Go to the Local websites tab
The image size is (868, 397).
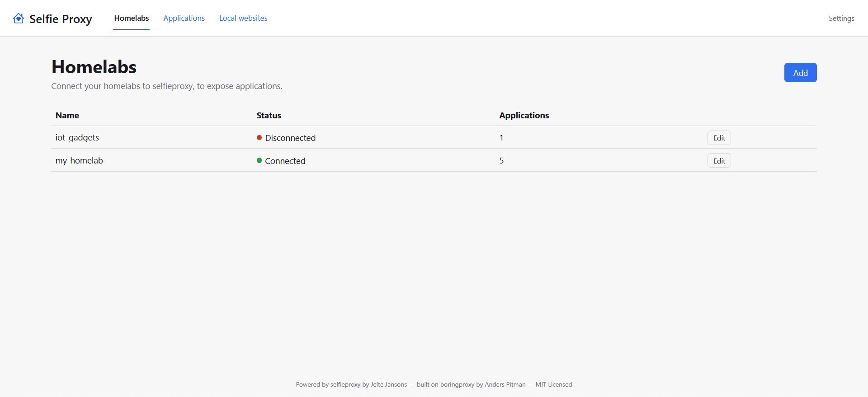243,18
